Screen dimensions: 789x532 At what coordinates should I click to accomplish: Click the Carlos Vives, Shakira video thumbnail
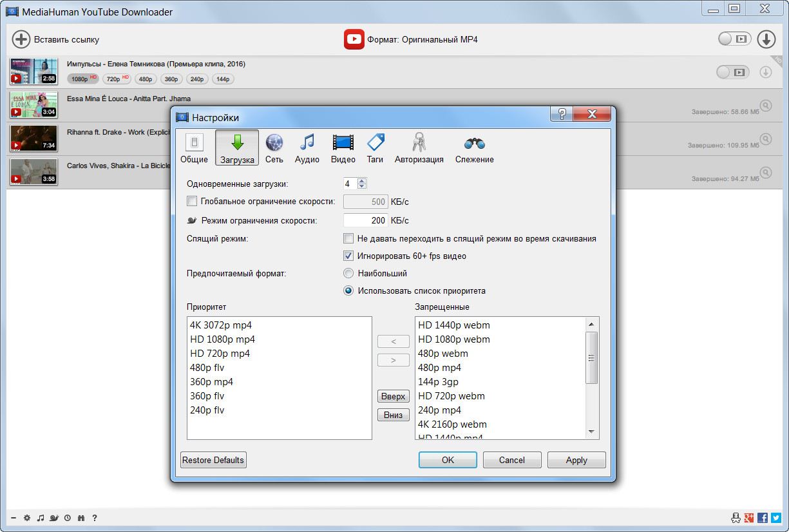(34, 172)
